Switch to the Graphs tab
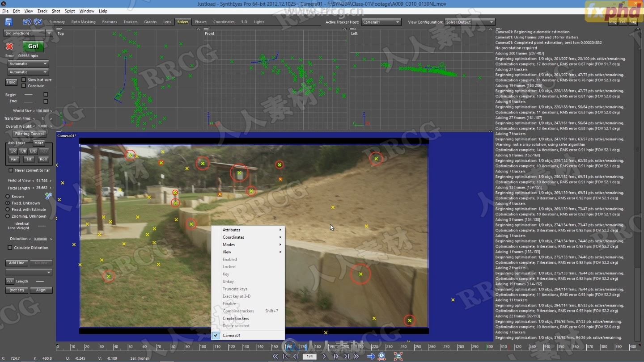Viewport: 644px width, 362px height. 150,21
